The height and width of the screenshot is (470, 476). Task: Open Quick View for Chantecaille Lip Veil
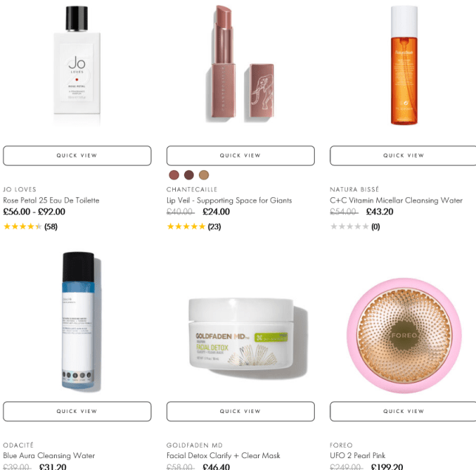[x=240, y=156]
